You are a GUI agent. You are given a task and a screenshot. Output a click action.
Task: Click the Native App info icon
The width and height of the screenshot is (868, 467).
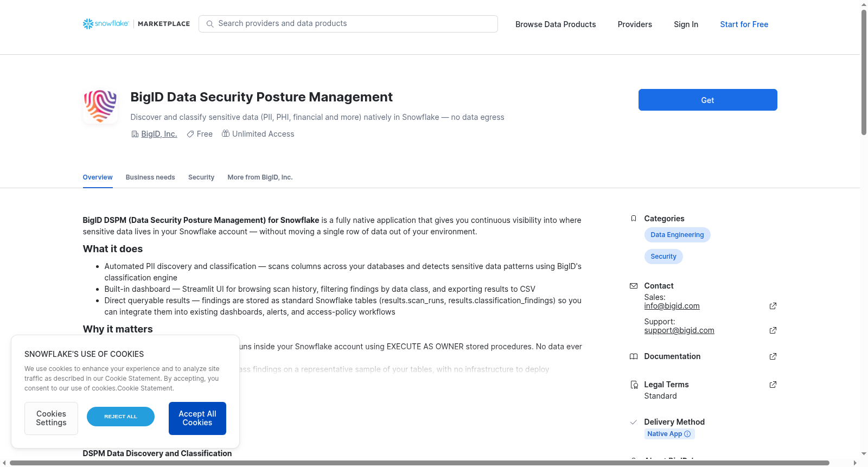[687, 434]
